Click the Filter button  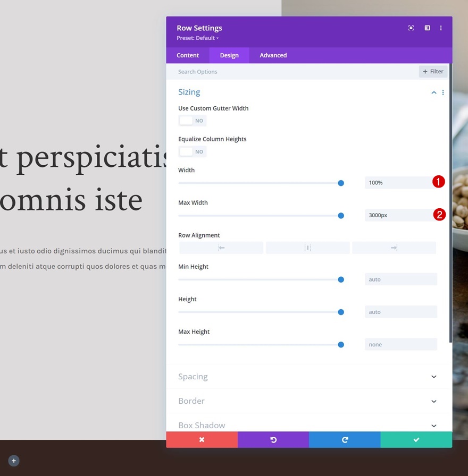(433, 72)
